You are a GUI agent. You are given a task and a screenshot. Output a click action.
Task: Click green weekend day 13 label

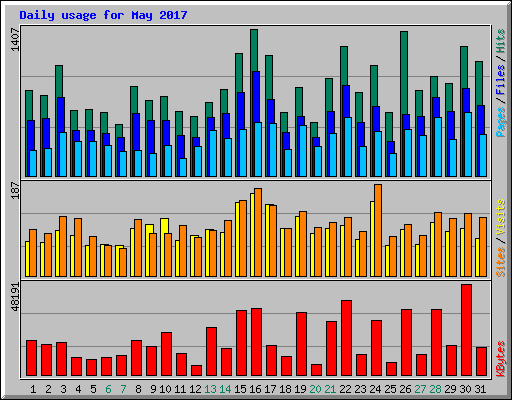coord(210,389)
